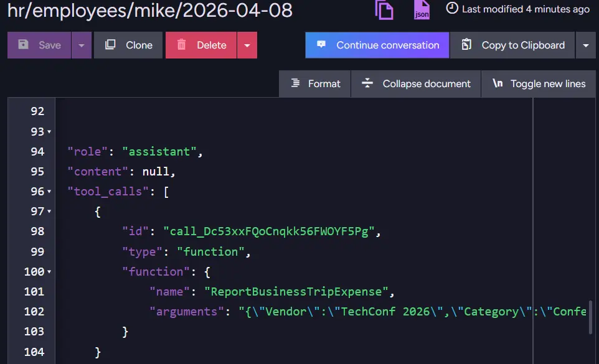Click the Save button
Image resolution: width=599 pixels, height=364 pixels.
(40, 45)
